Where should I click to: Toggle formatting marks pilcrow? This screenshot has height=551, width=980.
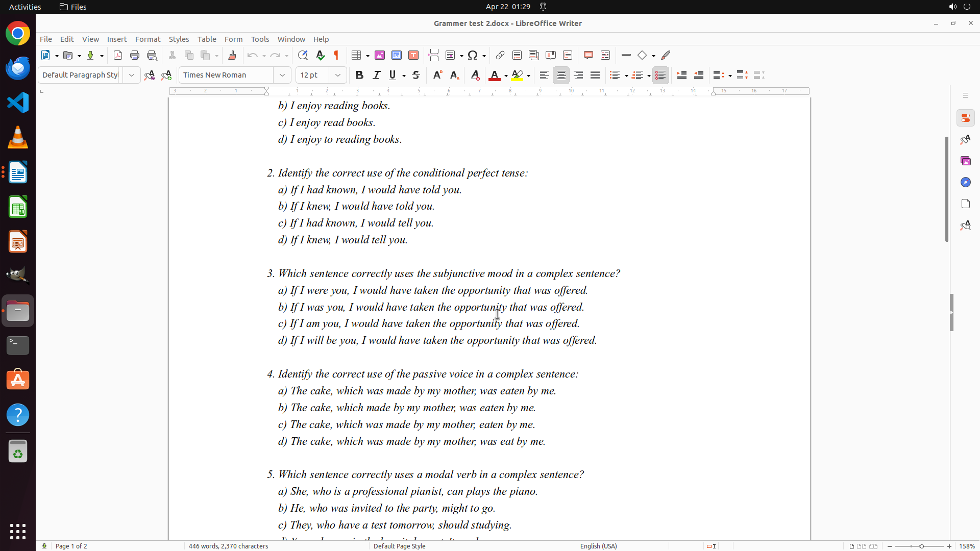point(336,55)
